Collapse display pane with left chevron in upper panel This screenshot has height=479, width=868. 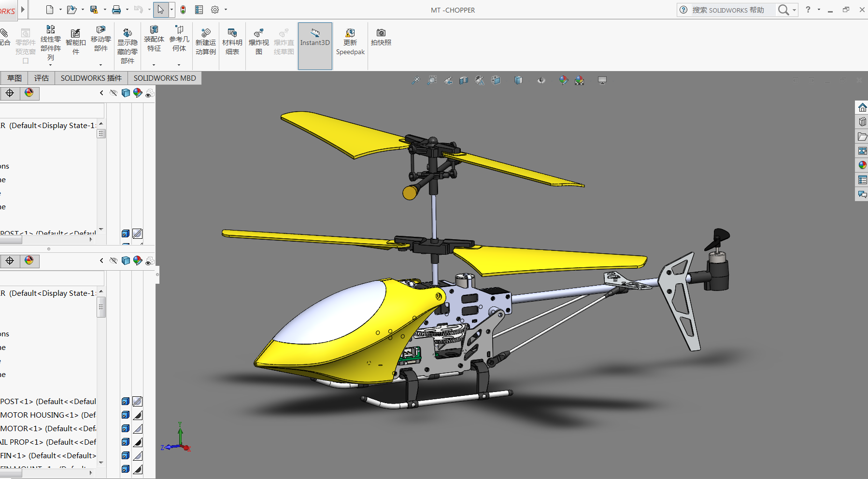[101, 93]
